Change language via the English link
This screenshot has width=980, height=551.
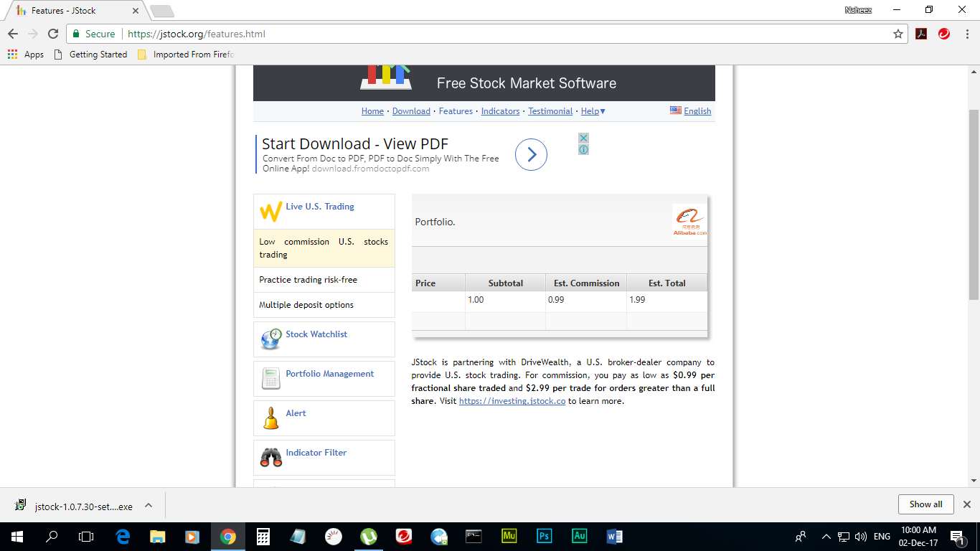pos(697,111)
